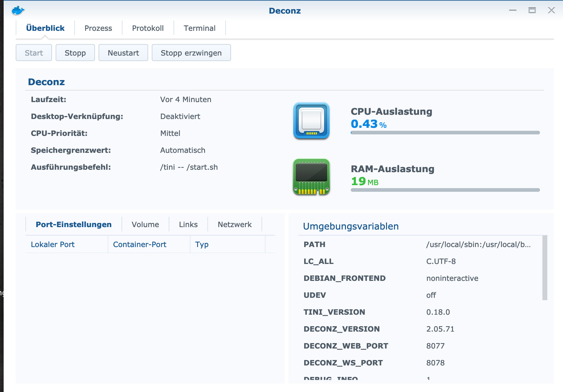Click the CPU-Priorität value Mittel
This screenshot has height=392, width=563.
(x=170, y=133)
